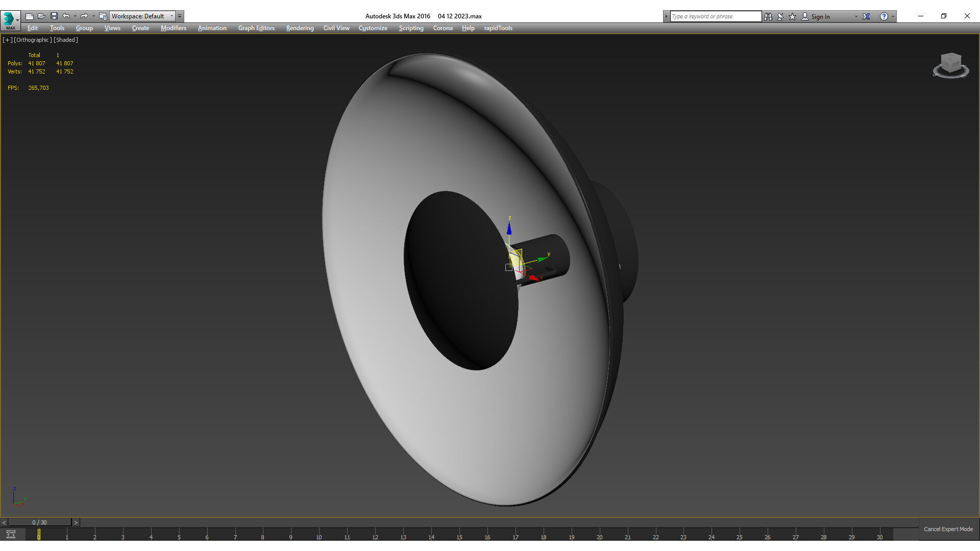Click the Open File folder icon
Screen dimensions: 980x551
coord(42,16)
